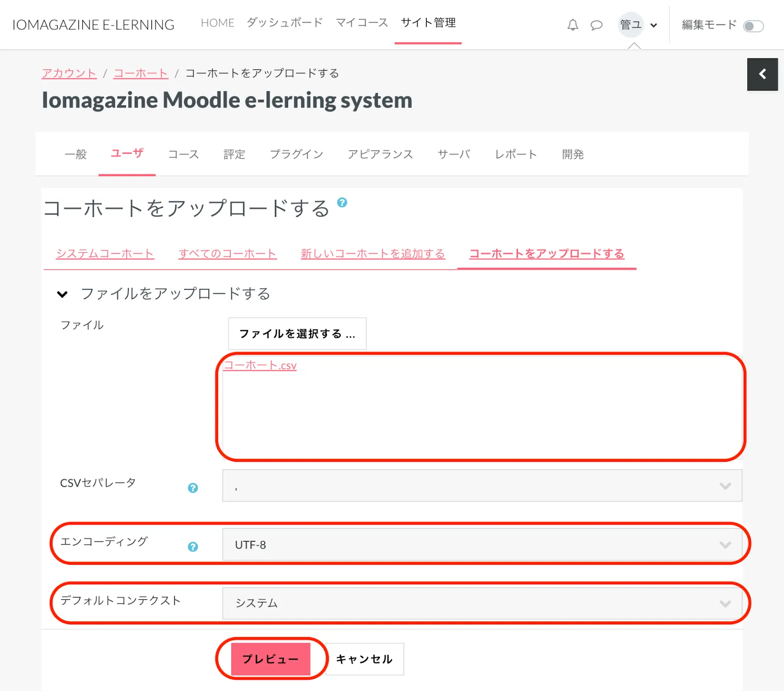Click help icon next to CSVセパレータ
Viewport: 784px width, 691px height.
pos(193,488)
